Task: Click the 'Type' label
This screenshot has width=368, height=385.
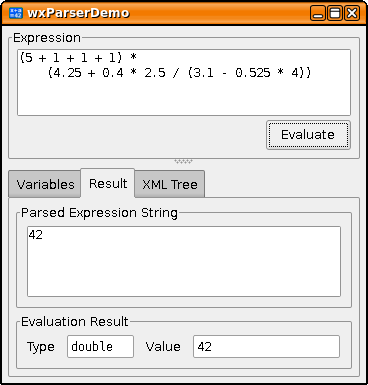Action: [41, 347]
